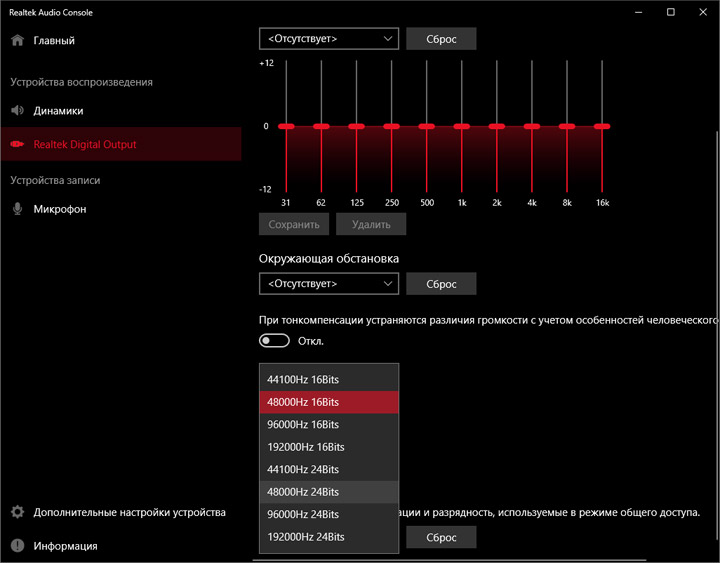
Task: Minimize the Realtek Audio Console window
Action: (638, 12)
